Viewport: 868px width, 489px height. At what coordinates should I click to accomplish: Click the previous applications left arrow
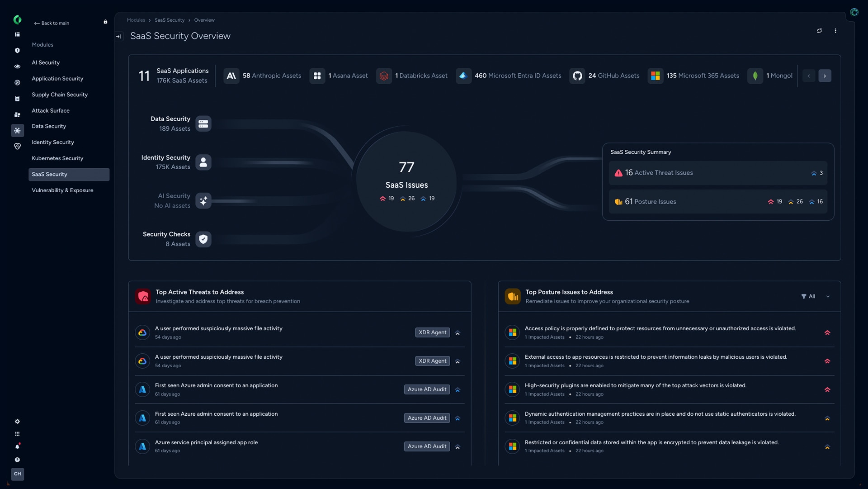click(x=809, y=76)
